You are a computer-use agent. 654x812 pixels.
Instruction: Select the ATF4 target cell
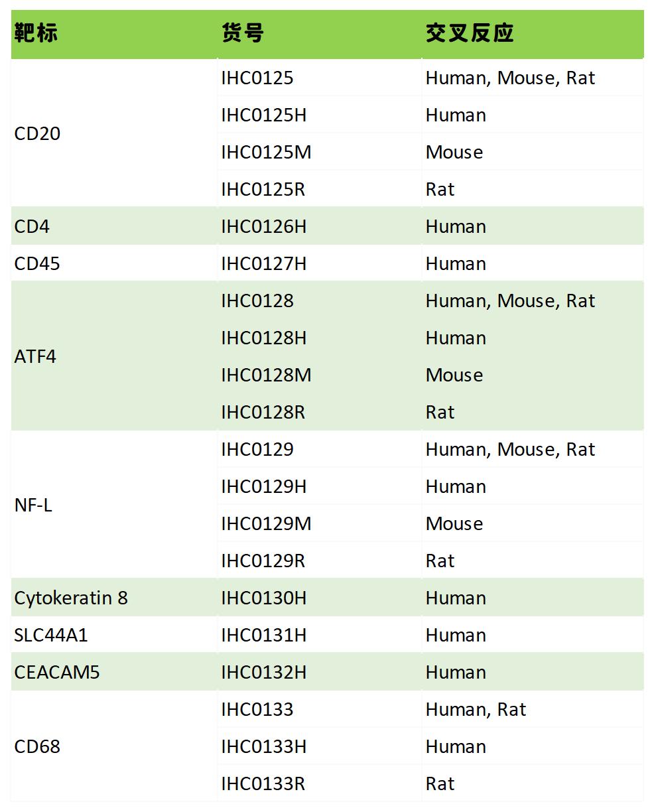pyautogui.click(x=36, y=357)
